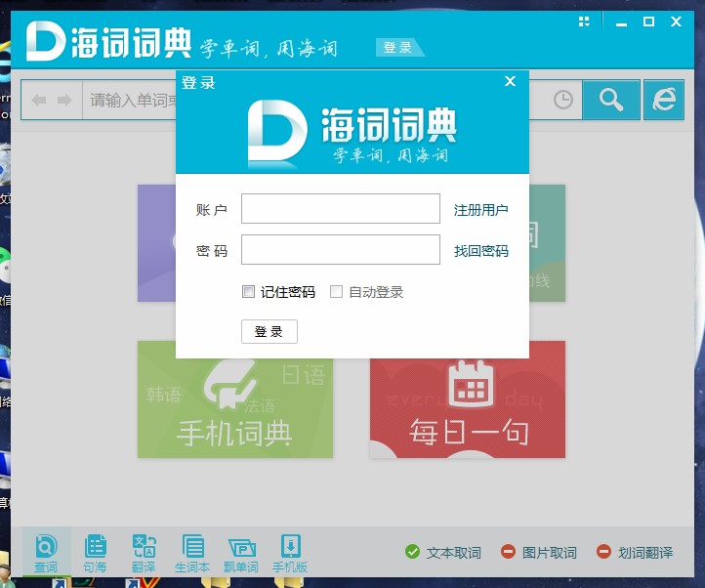Open the teal tile behind dialog
Viewport: 705px width, 588px height.
pos(547,243)
